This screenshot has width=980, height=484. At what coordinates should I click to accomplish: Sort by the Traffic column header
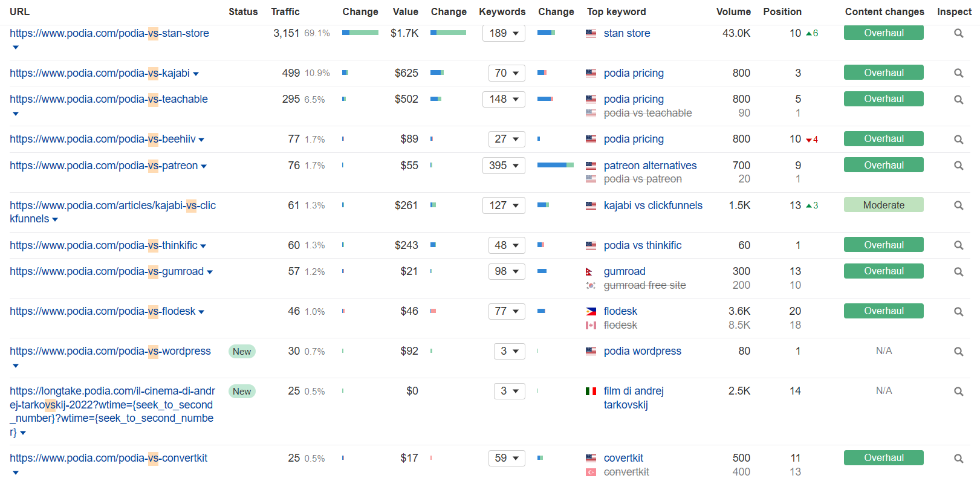click(x=285, y=11)
